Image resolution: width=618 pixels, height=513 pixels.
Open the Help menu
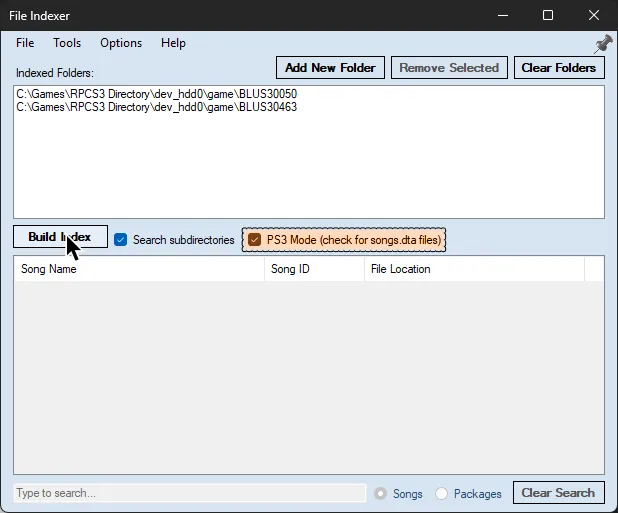[173, 43]
